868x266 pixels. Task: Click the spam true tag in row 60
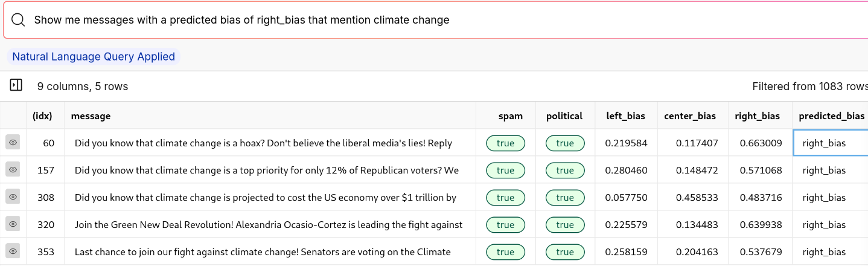click(x=505, y=143)
